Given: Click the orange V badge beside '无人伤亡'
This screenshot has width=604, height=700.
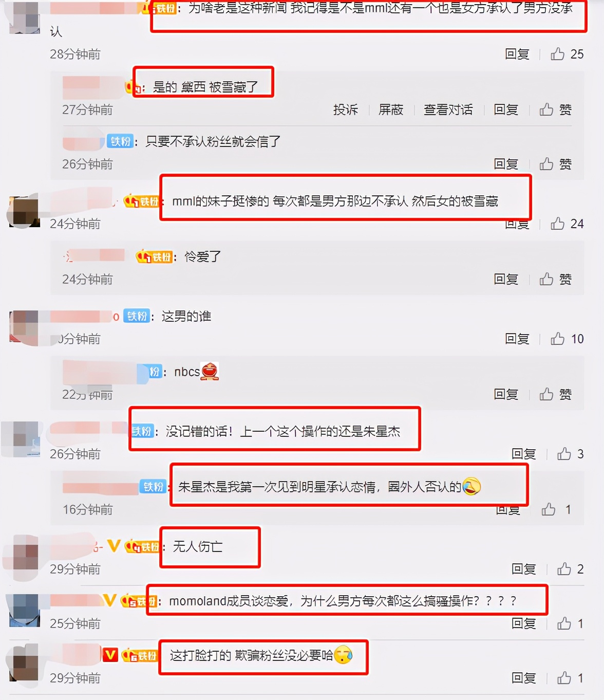Looking at the screenshot, I should click(x=114, y=546).
